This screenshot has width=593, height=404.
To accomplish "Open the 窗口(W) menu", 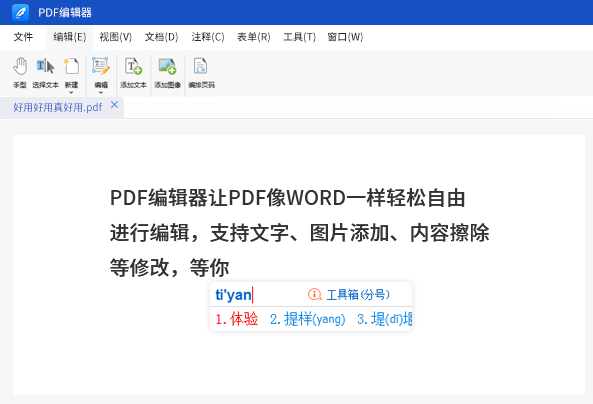I will (345, 37).
